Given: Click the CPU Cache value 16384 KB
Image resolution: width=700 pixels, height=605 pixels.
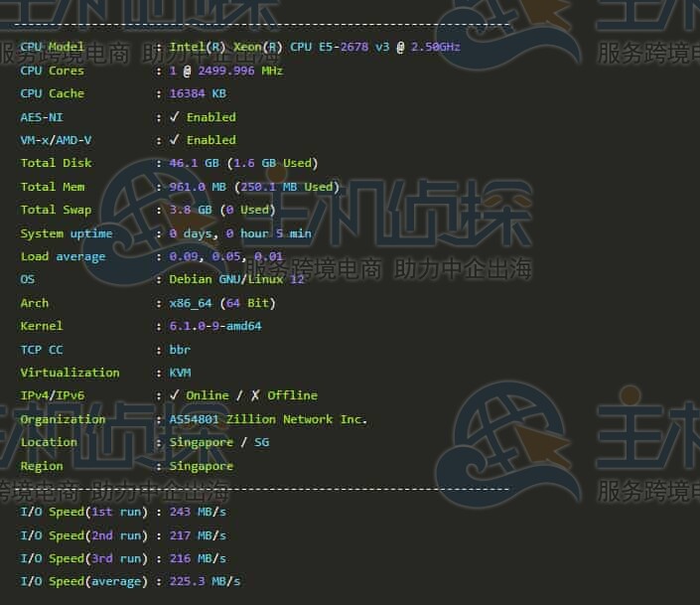Looking at the screenshot, I should 198,93.
